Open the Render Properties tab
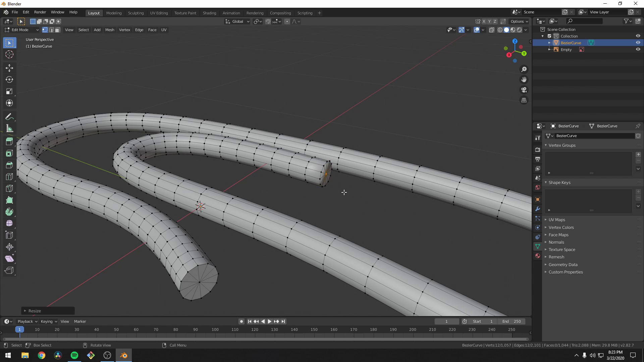This screenshot has width=644, height=362. click(538, 149)
